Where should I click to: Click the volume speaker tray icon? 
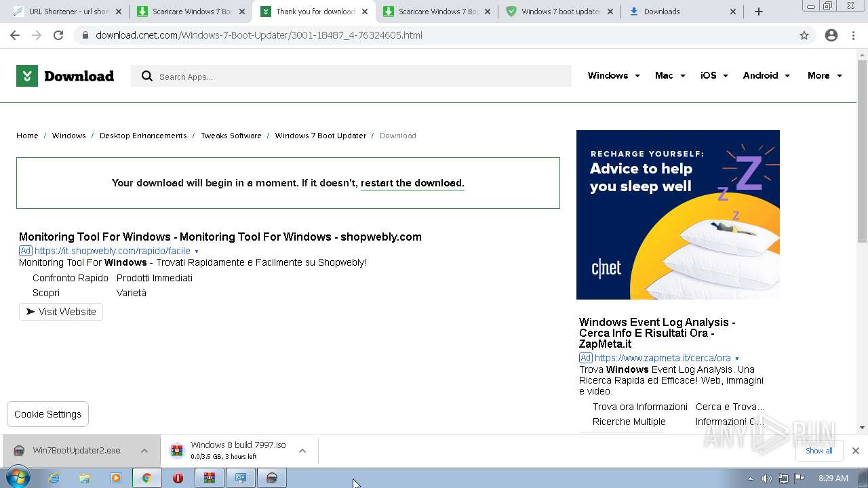click(x=766, y=479)
